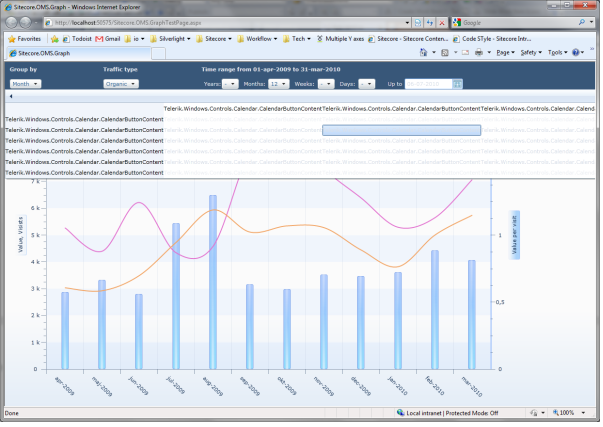
Task: Open the Group by Month dropdown
Action: tap(24, 85)
